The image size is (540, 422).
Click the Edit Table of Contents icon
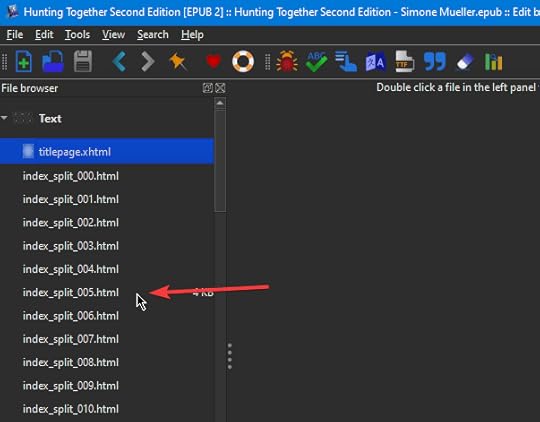(346, 62)
